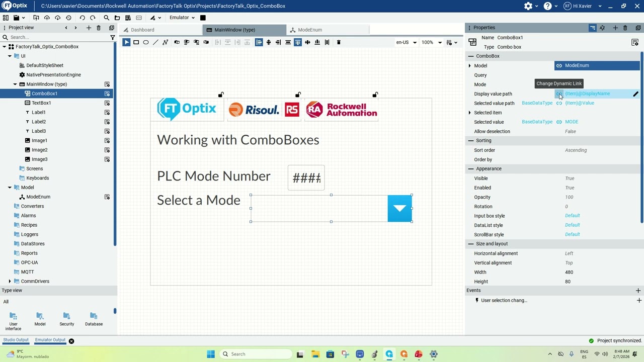Click the Save project icon
Screen dimensions: 644x362
pyautogui.click(x=16, y=18)
